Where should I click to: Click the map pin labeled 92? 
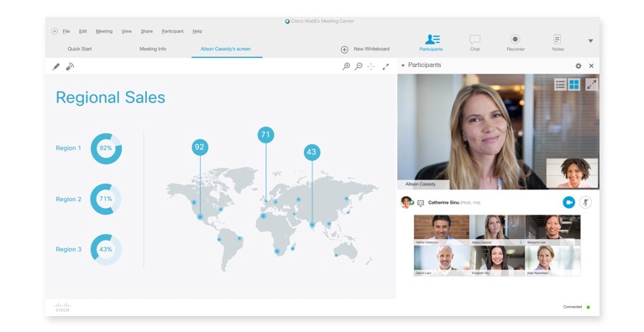pyautogui.click(x=200, y=148)
